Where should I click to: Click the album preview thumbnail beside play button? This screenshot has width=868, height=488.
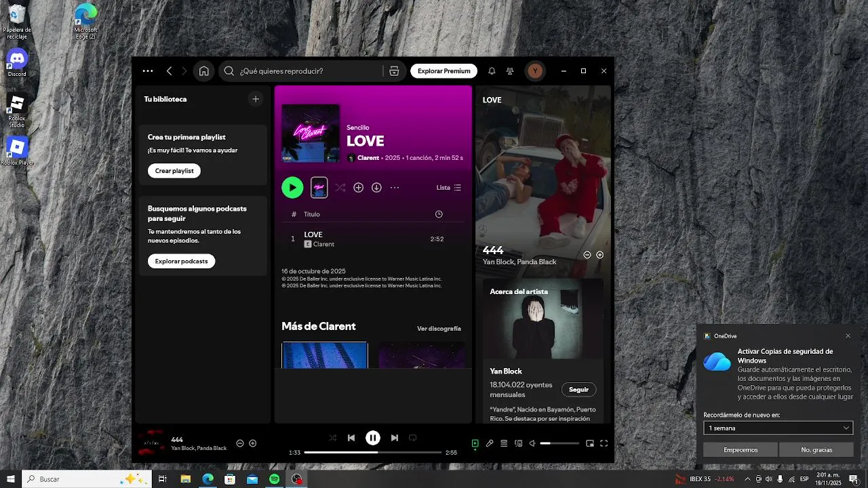tap(319, 188)
